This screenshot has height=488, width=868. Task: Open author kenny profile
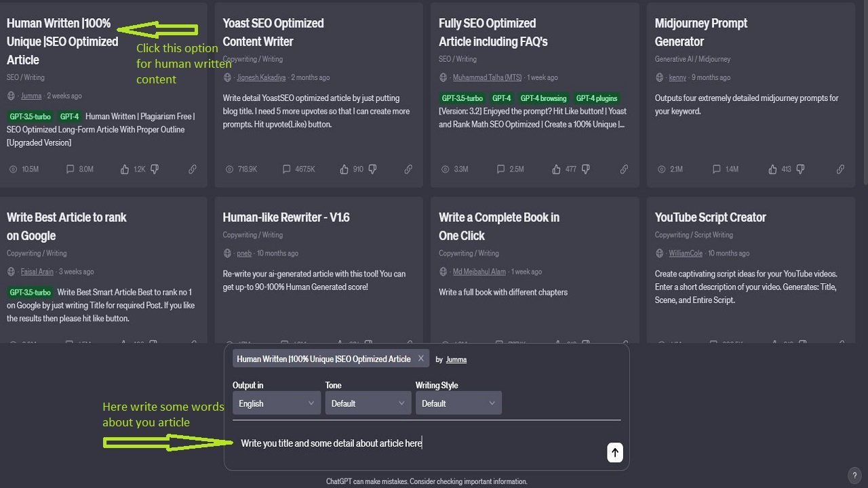click(677, 77)
